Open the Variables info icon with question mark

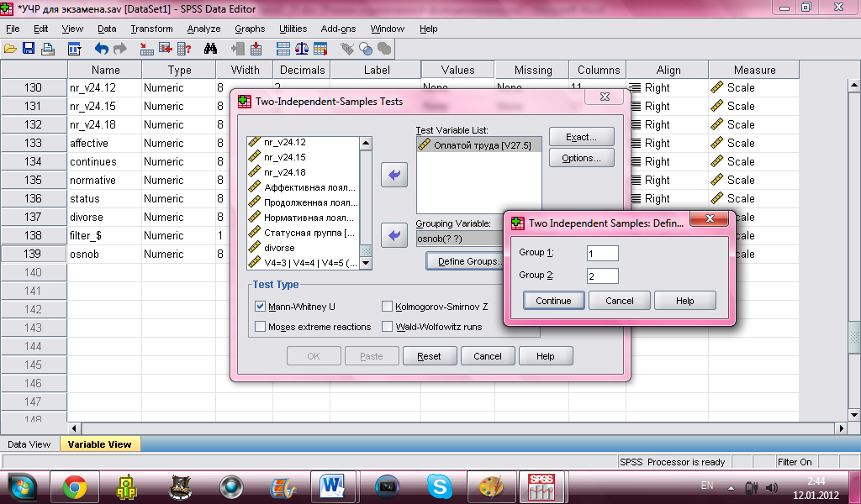[184, 49]
